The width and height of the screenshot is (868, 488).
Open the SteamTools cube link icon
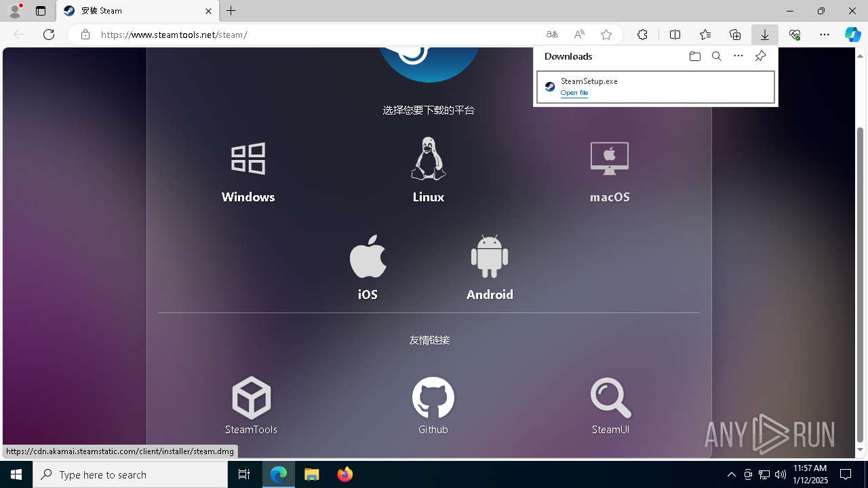tap(251, 398)
